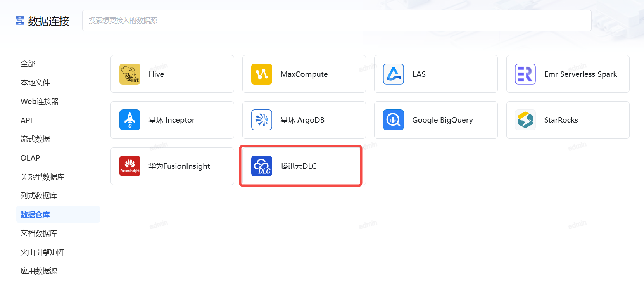644x287 pixels.
Task: Select the OLAP category
Action: 30,158
